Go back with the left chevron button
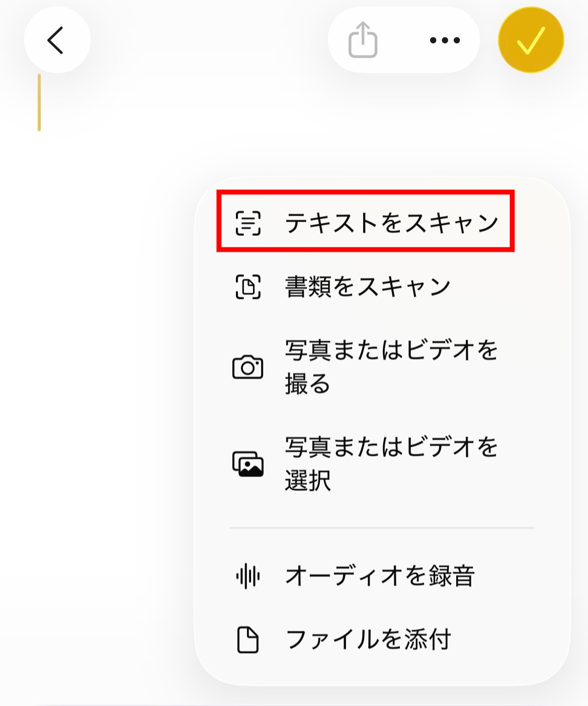 [x=57, y=40]
